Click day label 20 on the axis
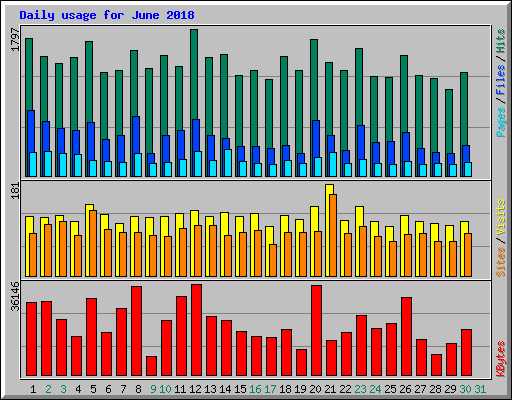The height and width of the screenshot is (400, 512). pos(315,389)
